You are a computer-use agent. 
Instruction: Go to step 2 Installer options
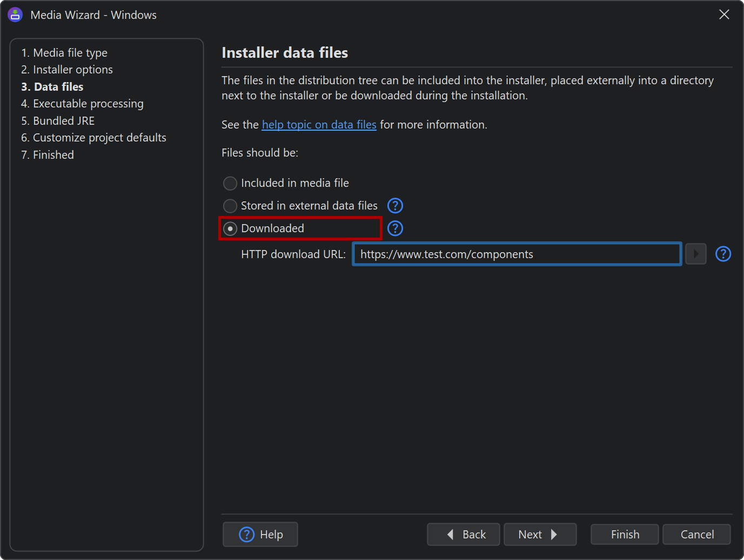tap(67, 70)
